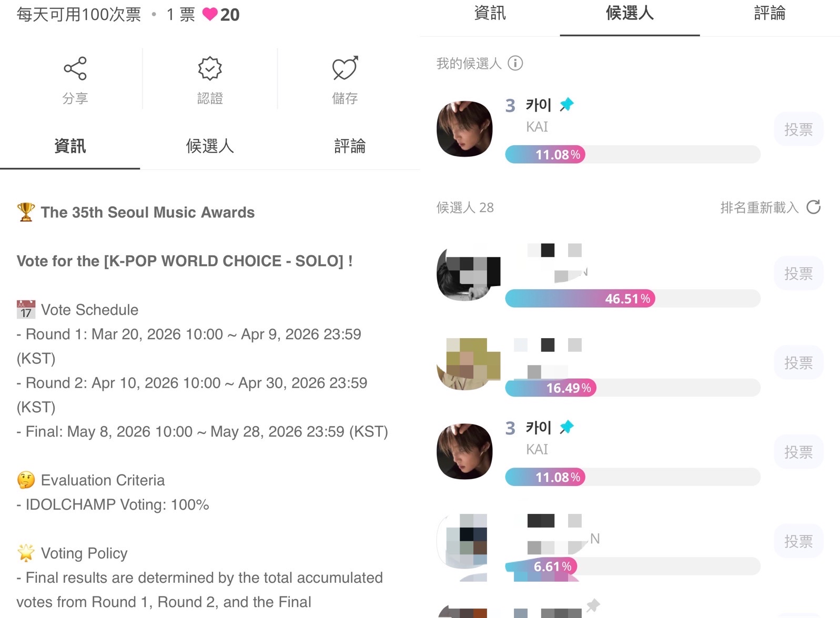
Task: Open the 評論 tab in left panel
Action: tap(350, 146)
